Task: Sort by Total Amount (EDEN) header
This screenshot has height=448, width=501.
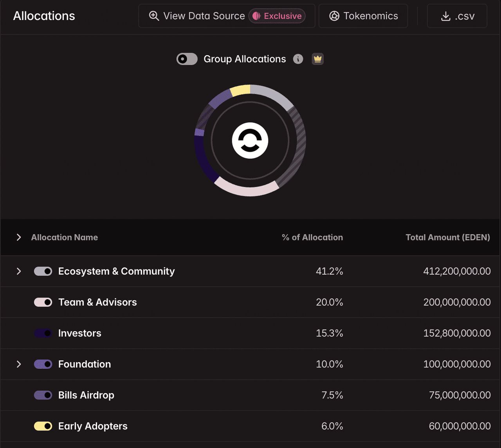Action: (448, 237)
